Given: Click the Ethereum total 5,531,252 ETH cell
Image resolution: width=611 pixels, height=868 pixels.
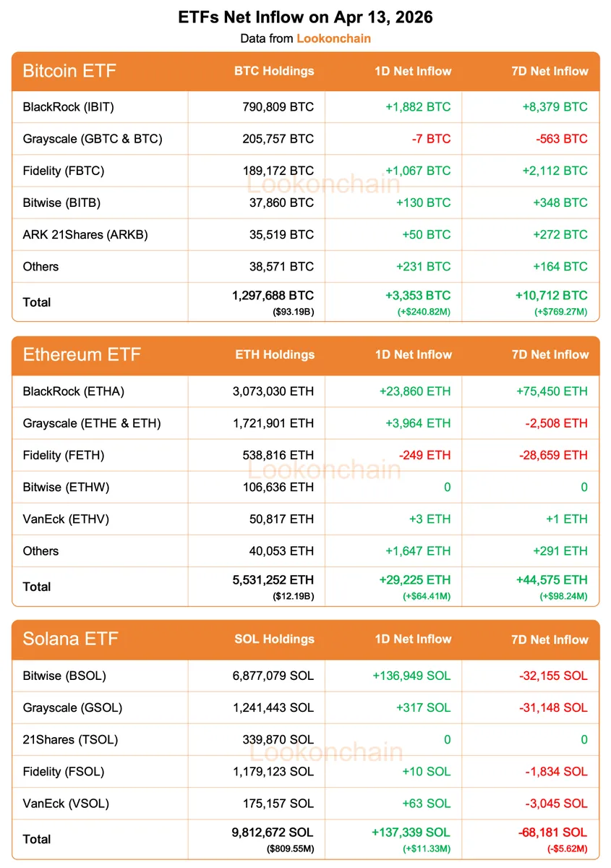Looking at the screenshot, I should pyautogui.click(x=273, y=580).
